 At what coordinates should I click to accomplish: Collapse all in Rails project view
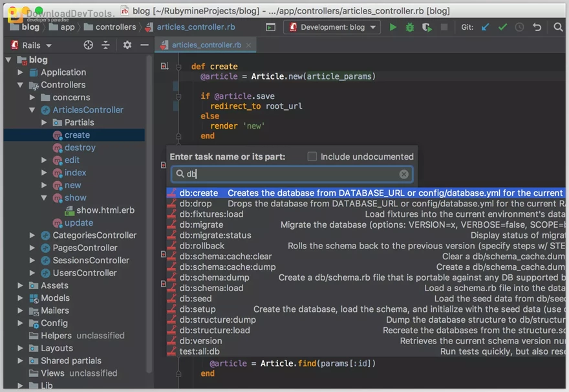pyautogui.click(x=105, y=45)
